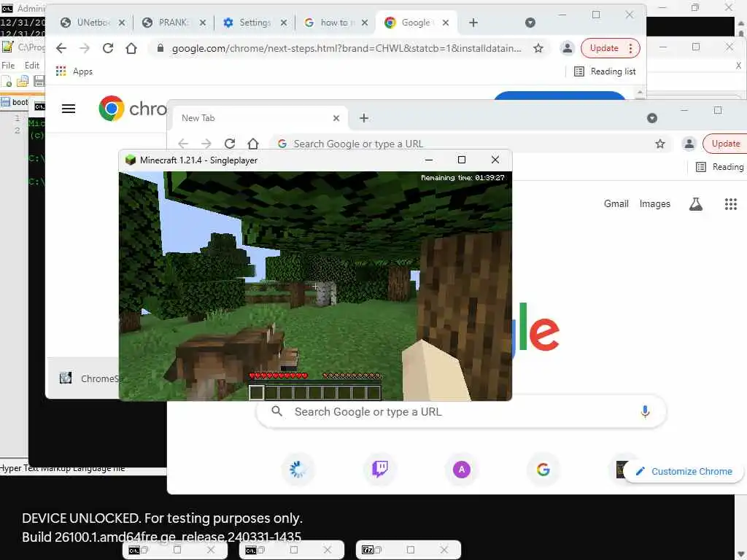Open Gmail link
This screenshot has width=747, height=560.
click(616, 204)
